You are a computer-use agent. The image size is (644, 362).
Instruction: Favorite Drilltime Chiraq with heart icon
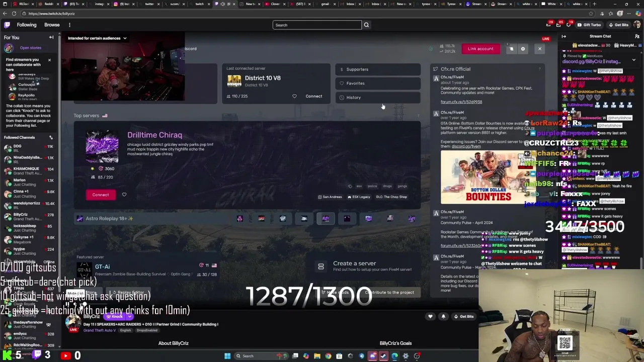coord(124,195)
